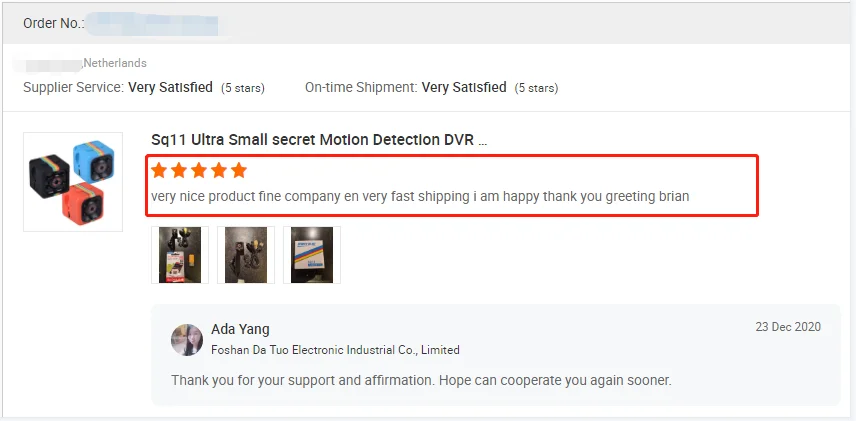This screenshot has height=421, width=856.
Task: Click the first orange rating star
Action: pyautogui.click(x=159, y=171)
